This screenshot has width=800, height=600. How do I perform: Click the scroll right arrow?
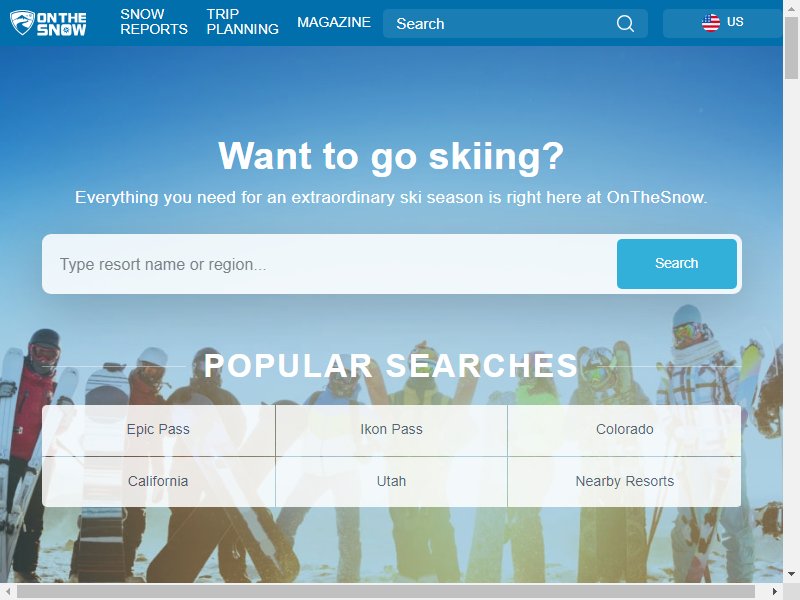coord(775,591)
